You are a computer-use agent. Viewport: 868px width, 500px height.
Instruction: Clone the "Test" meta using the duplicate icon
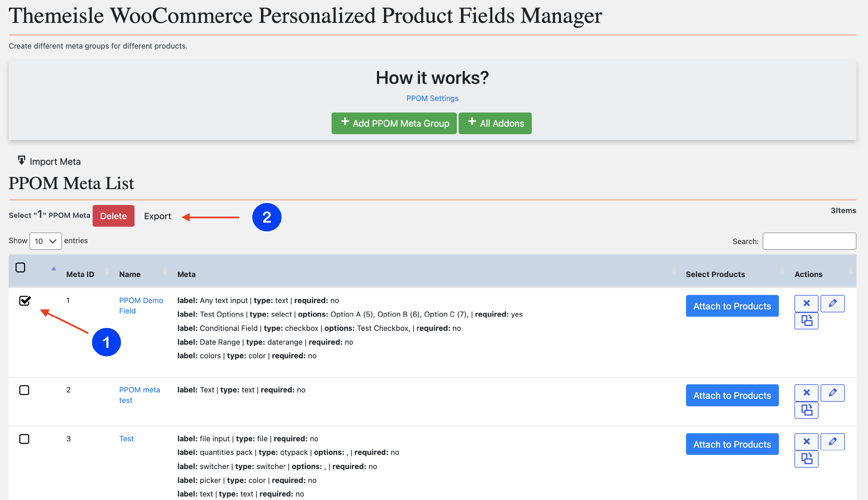(806, 458)
